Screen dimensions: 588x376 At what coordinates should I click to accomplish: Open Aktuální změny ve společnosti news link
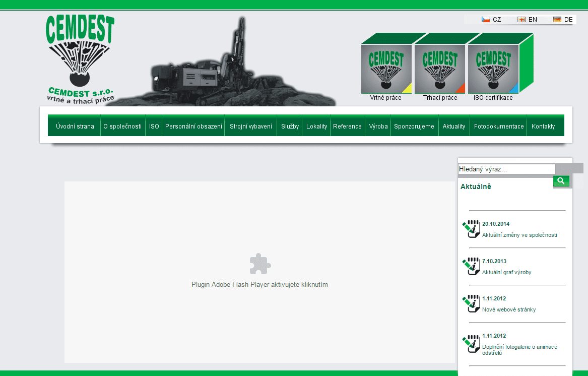tap(519, 235)
